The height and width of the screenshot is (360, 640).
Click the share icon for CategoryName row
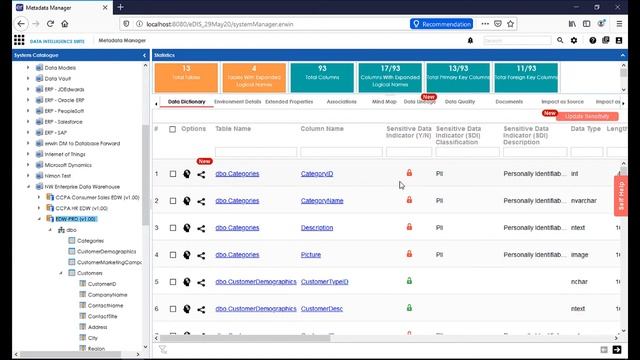coord(201,201)
